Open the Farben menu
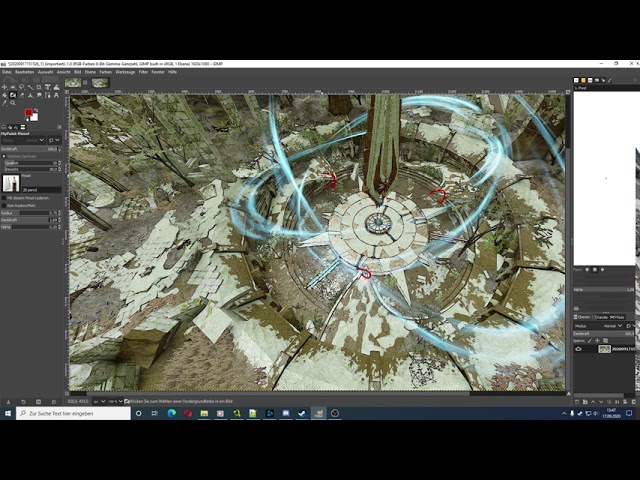 click(x=105, y=72)
